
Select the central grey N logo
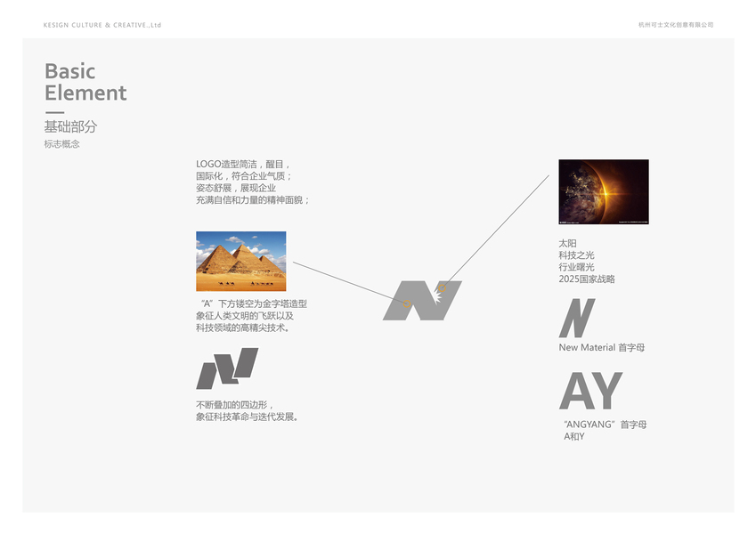(422, 300)
